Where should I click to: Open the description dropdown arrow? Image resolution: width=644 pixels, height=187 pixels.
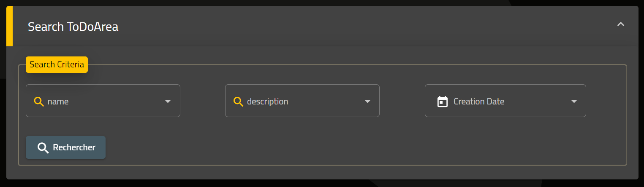point(367,102)
